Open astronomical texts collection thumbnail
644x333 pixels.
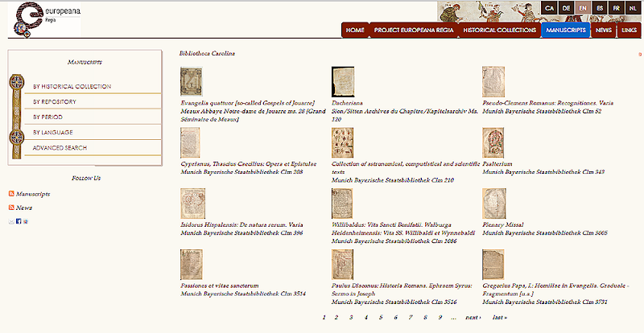(x=343, y=142)
